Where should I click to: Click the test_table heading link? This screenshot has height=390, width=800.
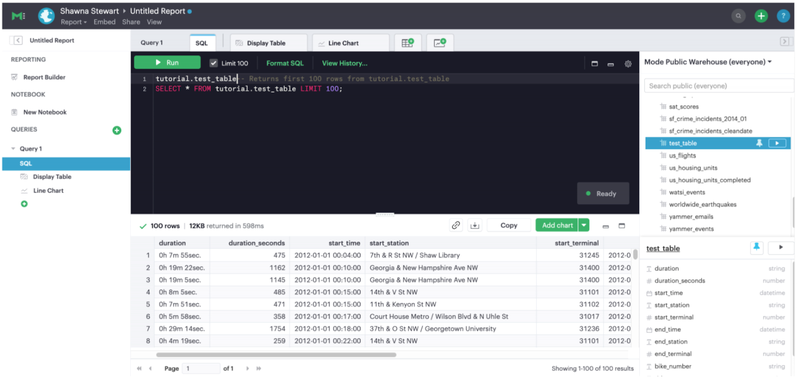(x=663, y=249)
